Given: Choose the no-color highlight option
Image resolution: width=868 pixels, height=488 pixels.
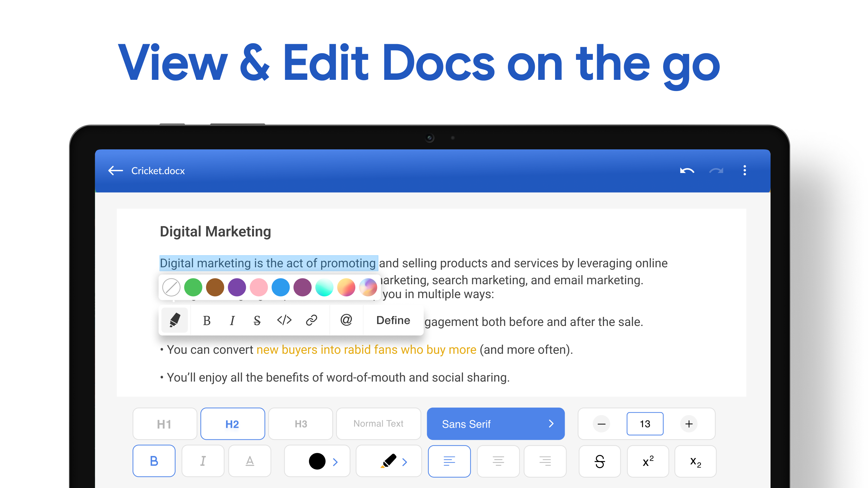Looking at the screenshot, I should point(171,288).
